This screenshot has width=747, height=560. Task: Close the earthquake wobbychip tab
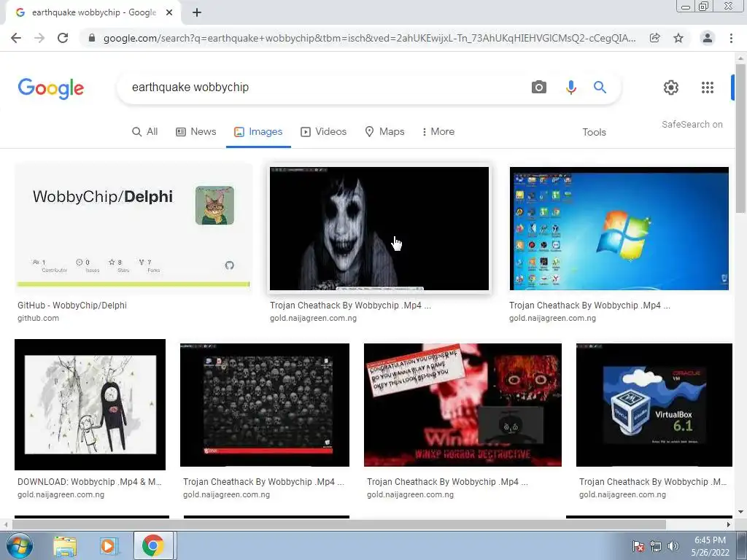pos(169,12)
